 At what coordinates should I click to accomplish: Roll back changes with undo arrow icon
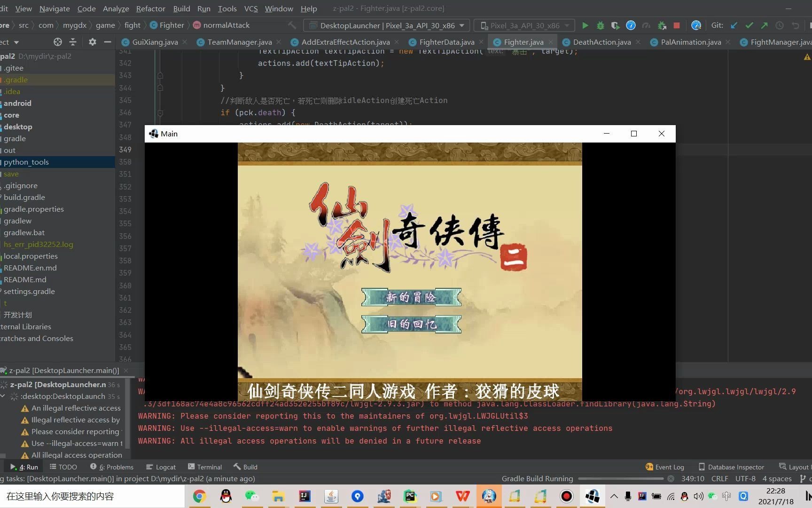click(795, 25)
